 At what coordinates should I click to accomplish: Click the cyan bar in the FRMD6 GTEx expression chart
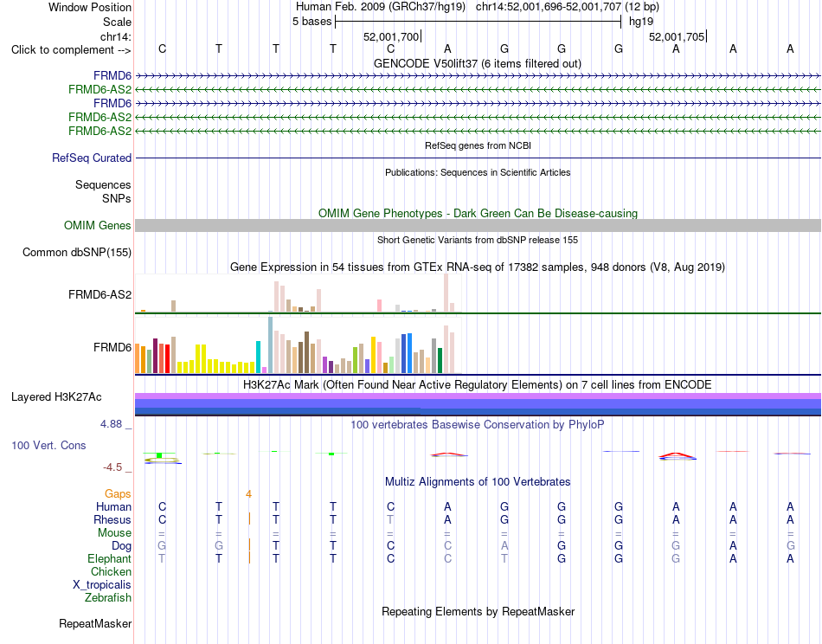click(259, 357)
